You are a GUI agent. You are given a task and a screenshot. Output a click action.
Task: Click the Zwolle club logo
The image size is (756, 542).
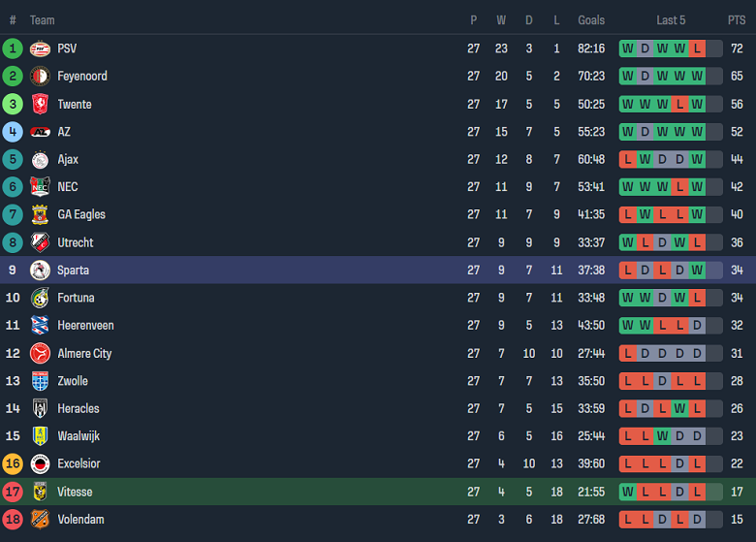pos(40,381)
